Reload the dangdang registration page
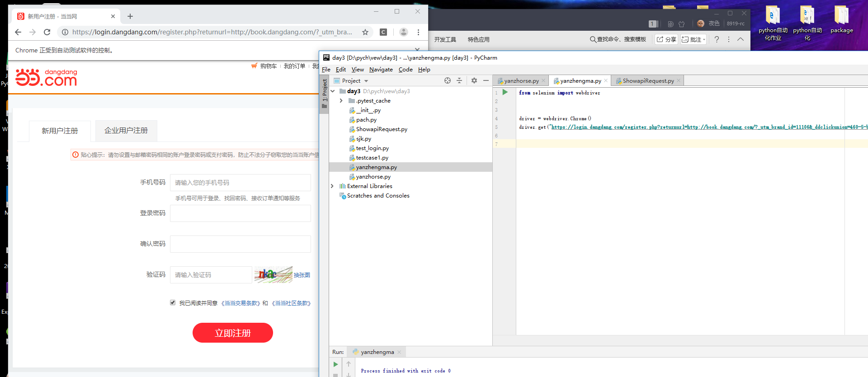The image size is (868, 377). (47, 32)
